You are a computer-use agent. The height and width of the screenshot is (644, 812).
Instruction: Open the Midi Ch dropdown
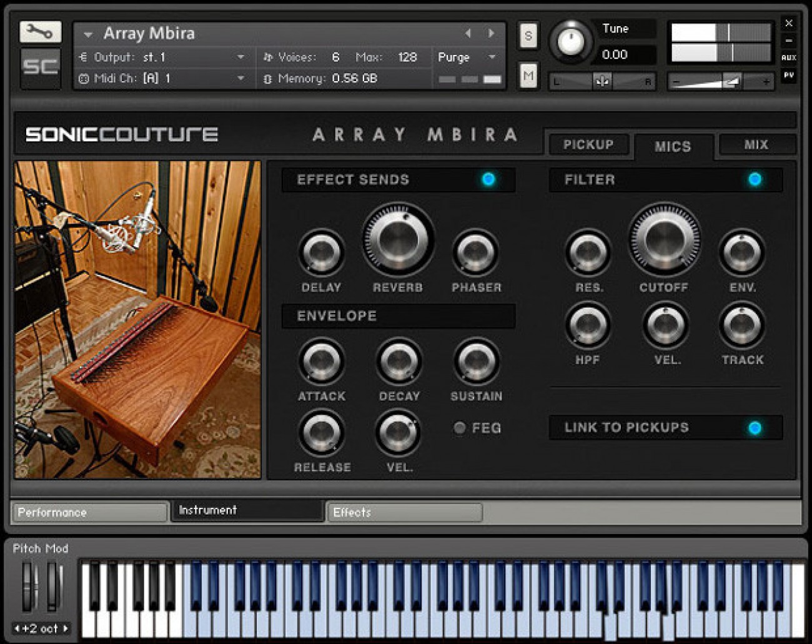[240, 79]
